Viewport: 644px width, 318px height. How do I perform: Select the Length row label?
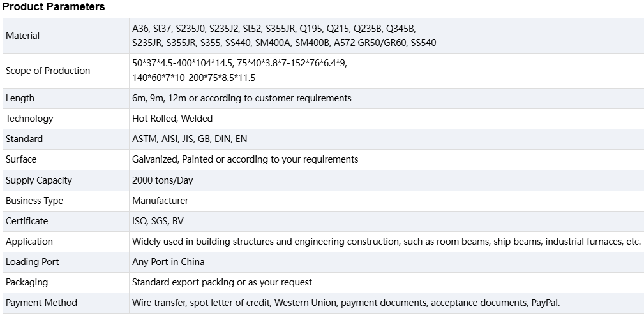20,98
